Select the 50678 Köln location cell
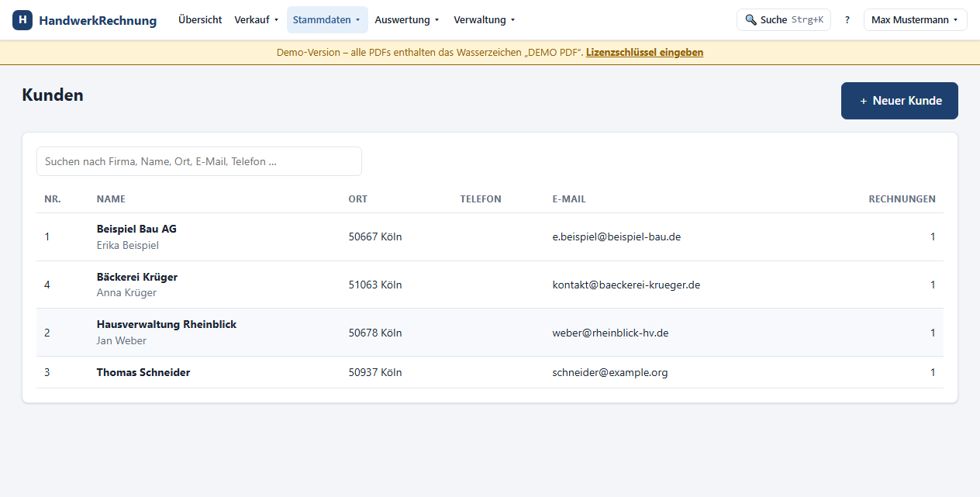 (375, 333)
